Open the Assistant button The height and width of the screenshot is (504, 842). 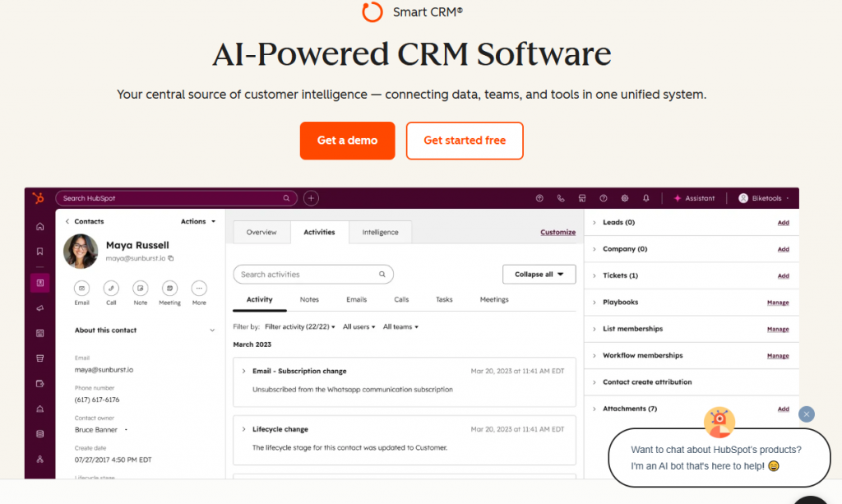coord(694,198)
